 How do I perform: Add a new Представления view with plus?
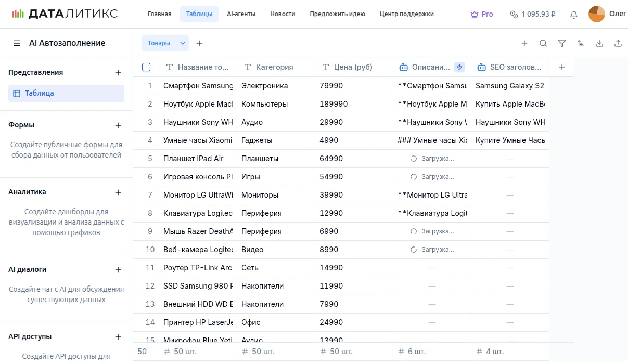(x=118, y=73)
